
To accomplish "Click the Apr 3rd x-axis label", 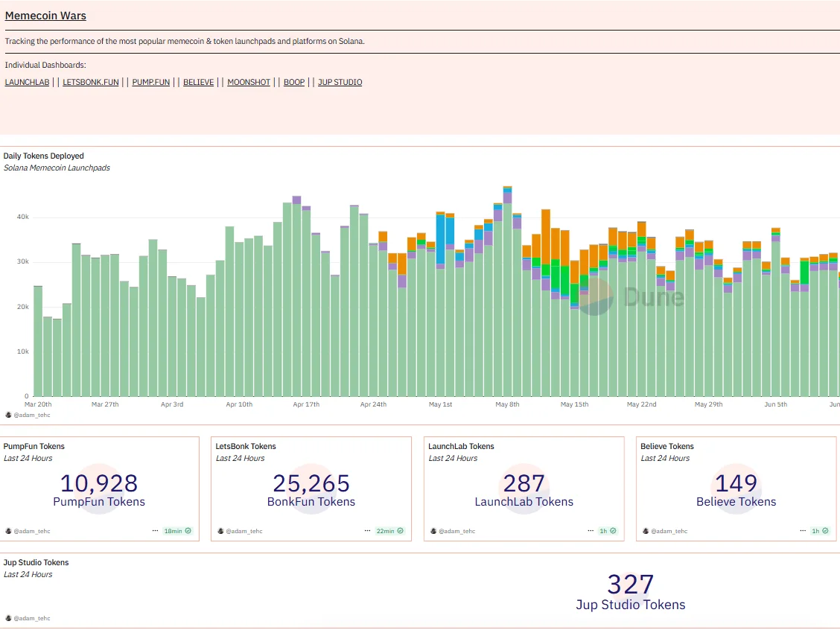I will point(172,404).
